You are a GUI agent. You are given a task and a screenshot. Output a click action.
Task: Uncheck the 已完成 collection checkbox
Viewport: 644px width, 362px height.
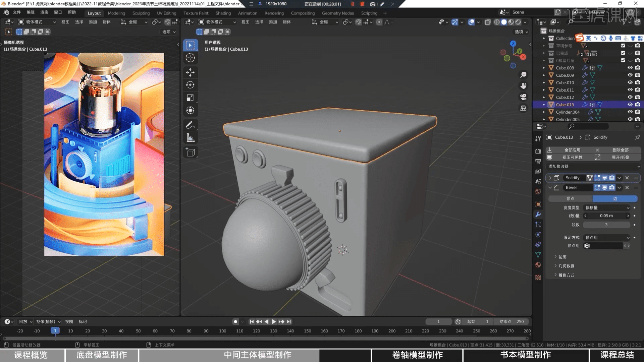click(x=623, y=53)
